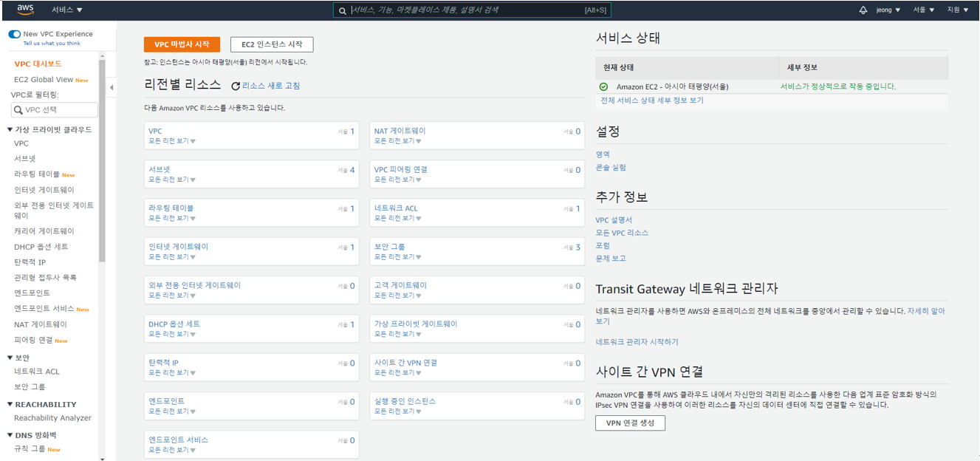Screen dimensions: 980x461
Task: Focus the VPC 선택 filter field
Action: 55,110
